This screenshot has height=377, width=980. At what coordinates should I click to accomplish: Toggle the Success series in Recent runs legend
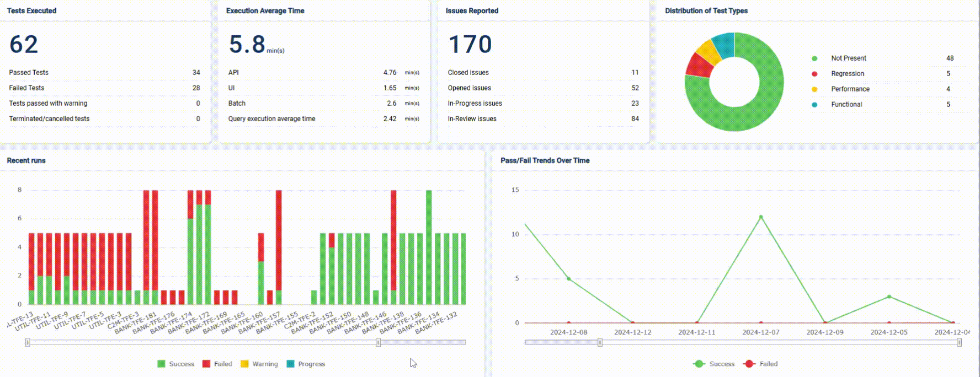pos(175,364)
